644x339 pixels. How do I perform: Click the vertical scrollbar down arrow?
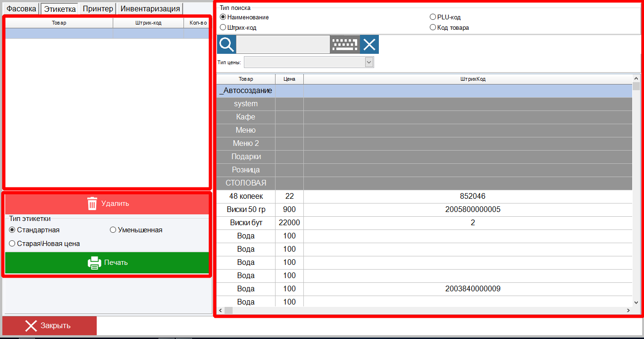(x=636, y=302)
